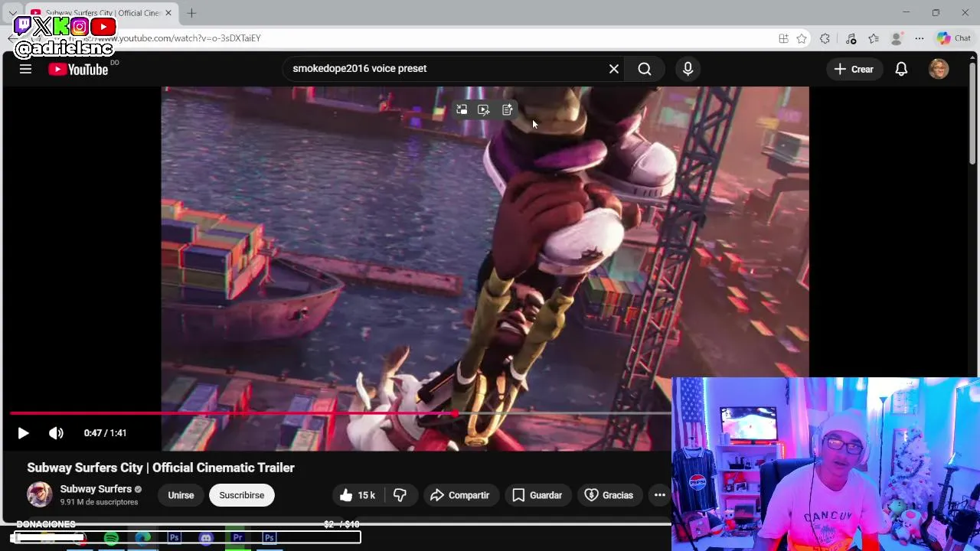Open the media control music icon
This screenshot has height=551, width=980.
(x=851, y=38)
